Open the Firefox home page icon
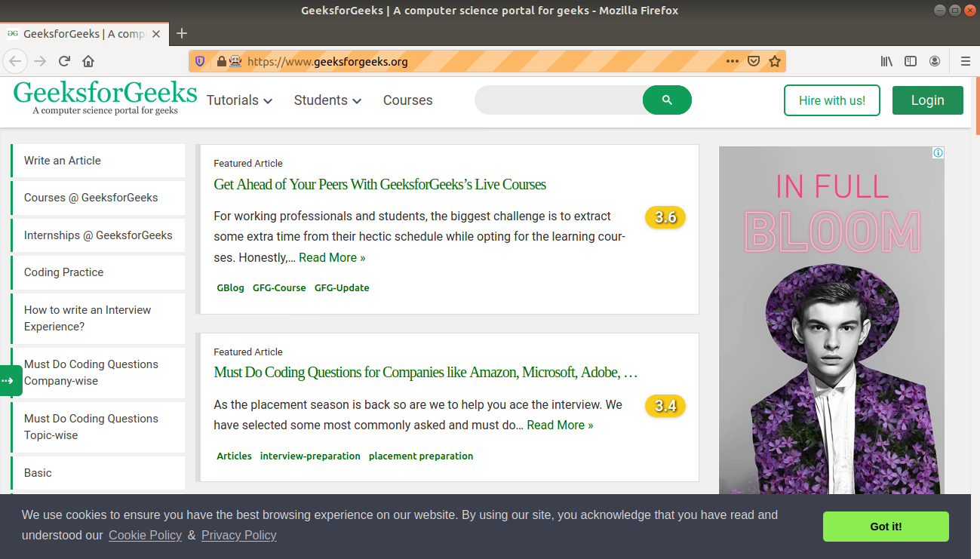The image size is (980, 559). [88, 61]
